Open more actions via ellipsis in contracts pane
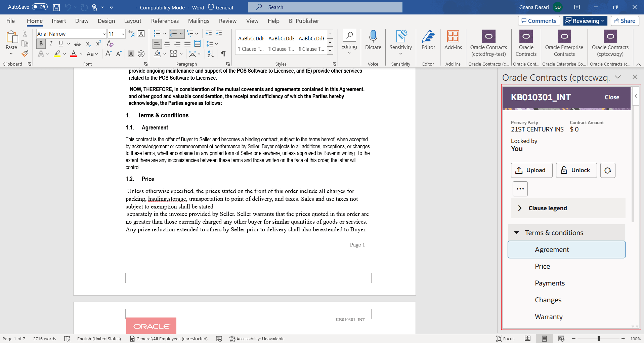The width and height of the screenshot is (644, 343). (x=520, y=189)
